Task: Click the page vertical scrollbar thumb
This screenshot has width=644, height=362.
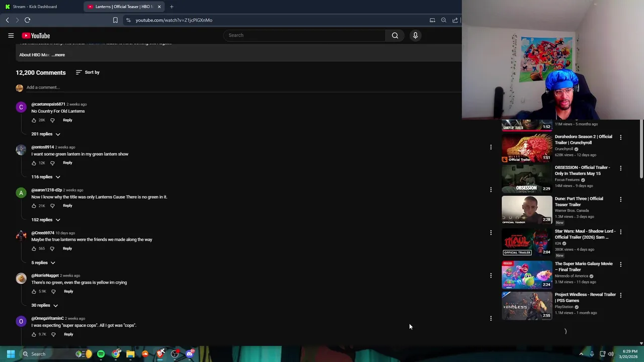Action: point(641,149)
